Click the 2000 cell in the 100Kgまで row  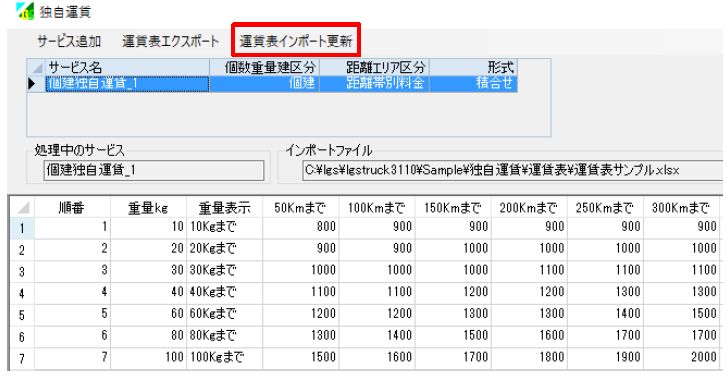682,358
